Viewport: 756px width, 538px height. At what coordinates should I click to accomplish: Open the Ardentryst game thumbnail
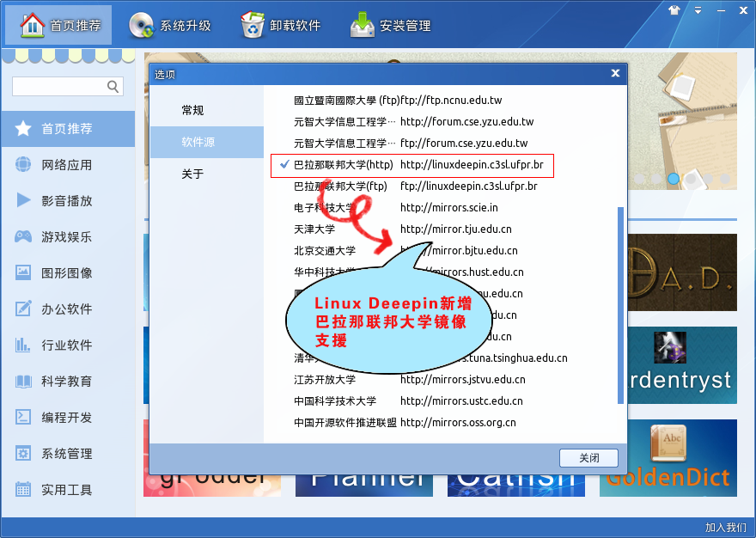point(682,365)
